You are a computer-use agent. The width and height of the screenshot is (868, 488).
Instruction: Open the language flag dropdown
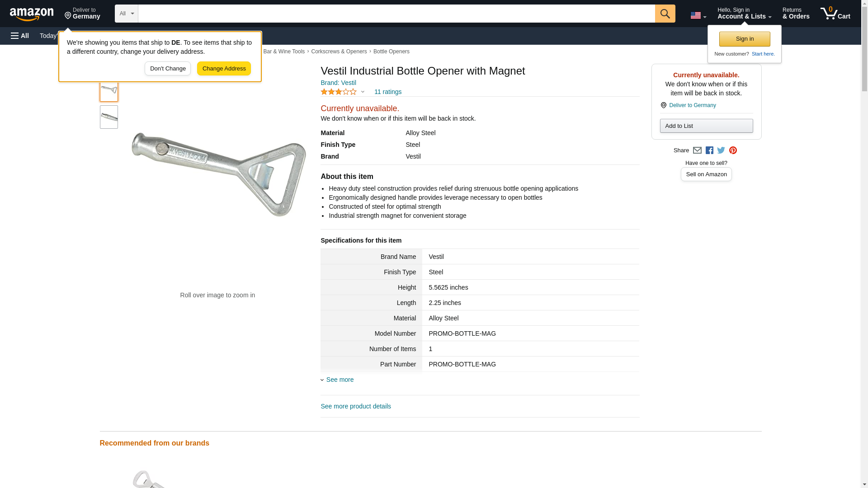coord(698,15)
